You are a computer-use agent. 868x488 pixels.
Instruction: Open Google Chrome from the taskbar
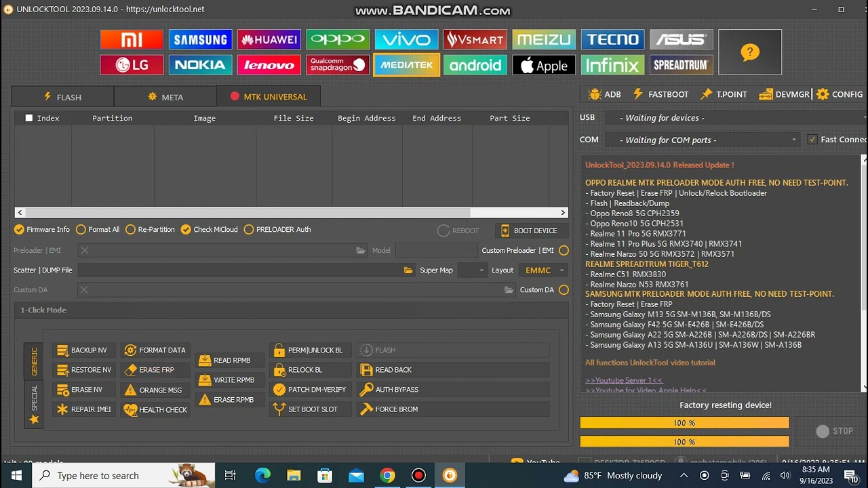tap(387, 476)
